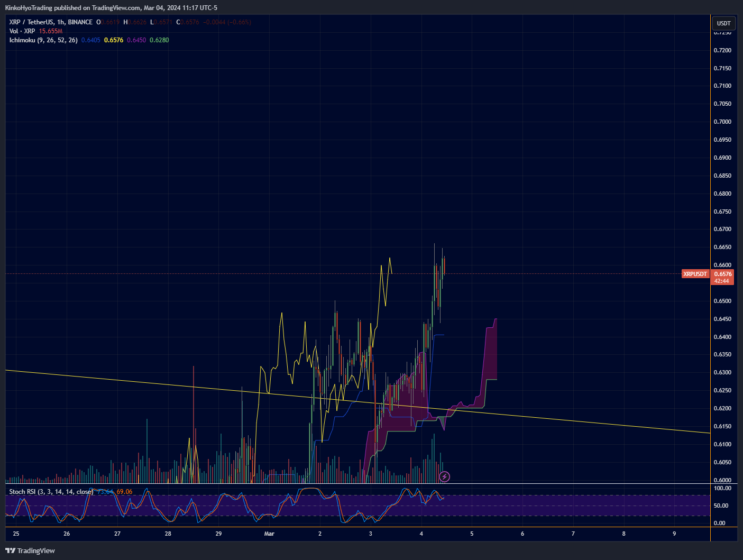This screenshot has width=743, height=560.
Task: Select the XRP / TetherUS, 1h, BINANCE legend
Action: pos(51,22)
